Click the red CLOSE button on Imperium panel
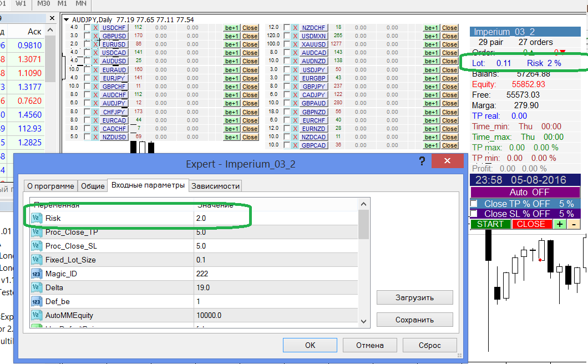This screenshot has width=588, height=364. pyautogui.click(x=531, y=224)
